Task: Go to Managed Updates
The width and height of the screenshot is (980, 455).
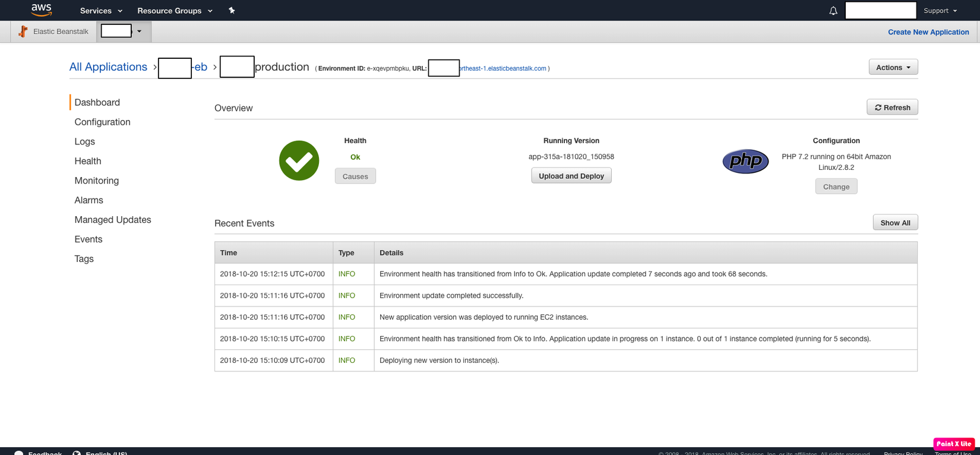Action: pyautogui.click(x=113, y=220)
